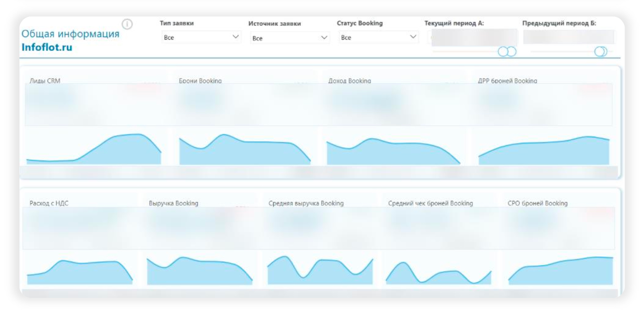
Task: Select the Лиды CRM area chart
Action: (94, 149)
